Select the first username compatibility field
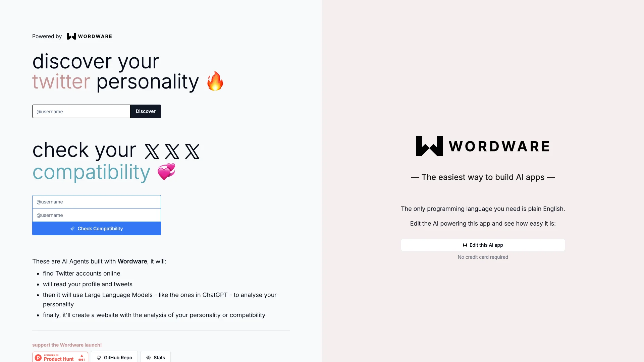The width and height of the screenshot is (644, 362). pyautogui.click(x=96, y=201)
